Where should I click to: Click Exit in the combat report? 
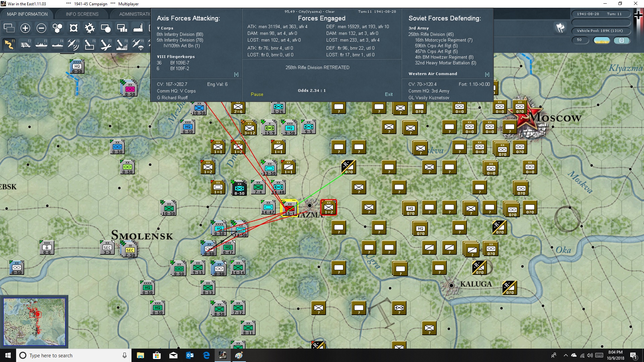[x=389, y=94]
